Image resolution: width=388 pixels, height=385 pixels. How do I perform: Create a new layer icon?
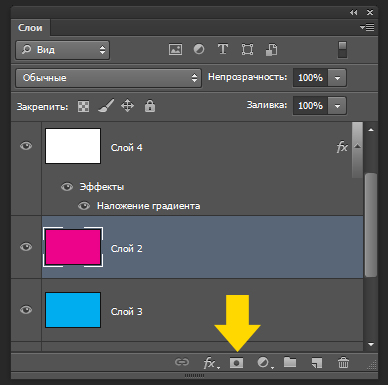(316, 363)
